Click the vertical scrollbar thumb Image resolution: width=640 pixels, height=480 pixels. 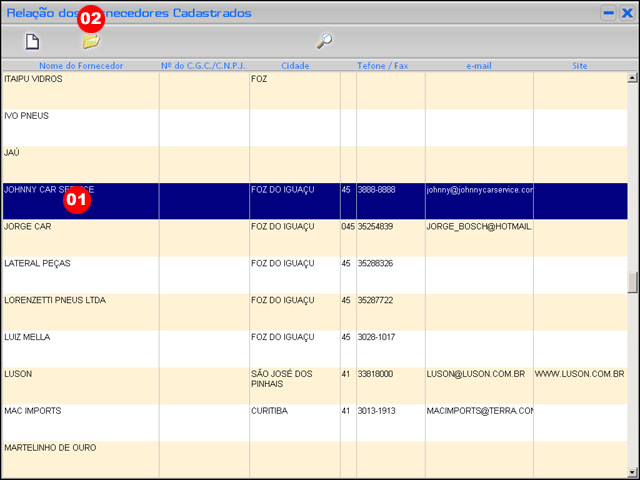(632, 283)
